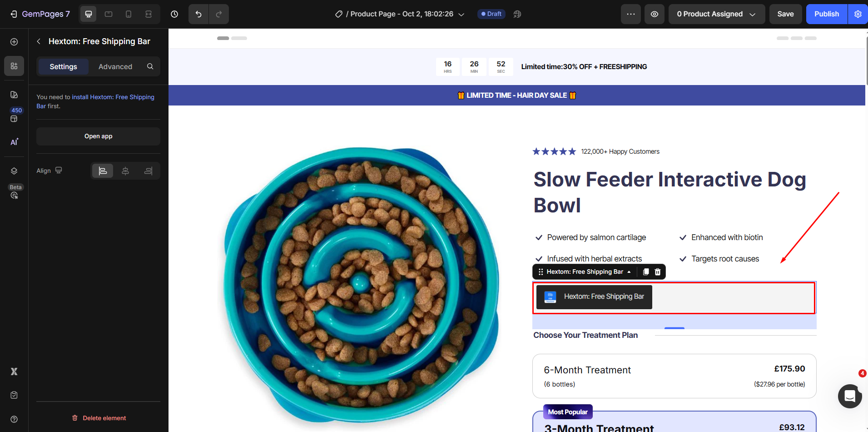The width and height of the screenshot is (868, 432).
Task: Search settings with the magnifier icon
Action: [x=150, y=66]
